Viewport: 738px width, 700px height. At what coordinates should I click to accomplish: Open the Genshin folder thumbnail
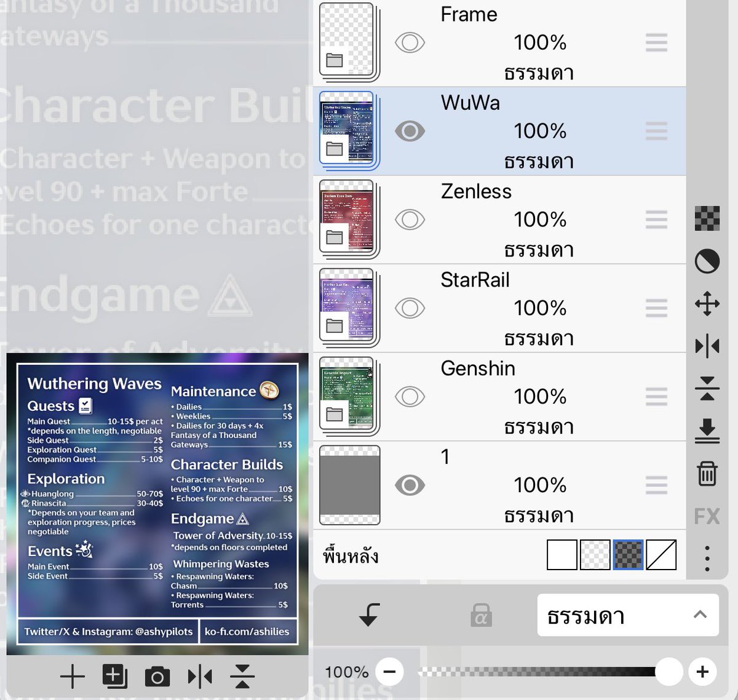(x=348, y=396)
